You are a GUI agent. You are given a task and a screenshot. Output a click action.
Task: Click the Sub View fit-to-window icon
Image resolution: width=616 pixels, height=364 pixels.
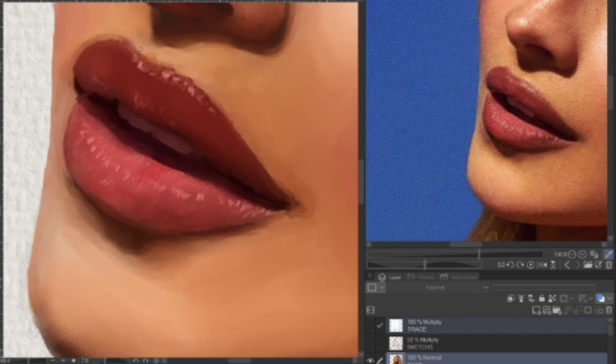(594, 254)
